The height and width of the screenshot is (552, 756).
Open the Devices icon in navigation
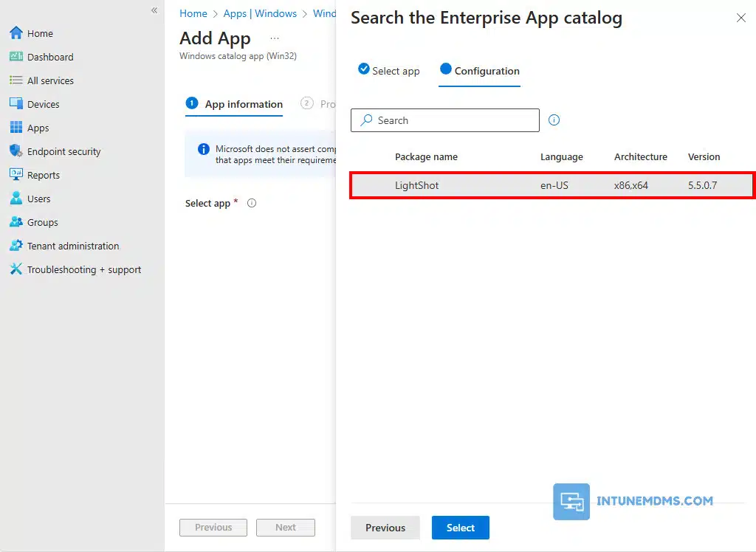16,104
